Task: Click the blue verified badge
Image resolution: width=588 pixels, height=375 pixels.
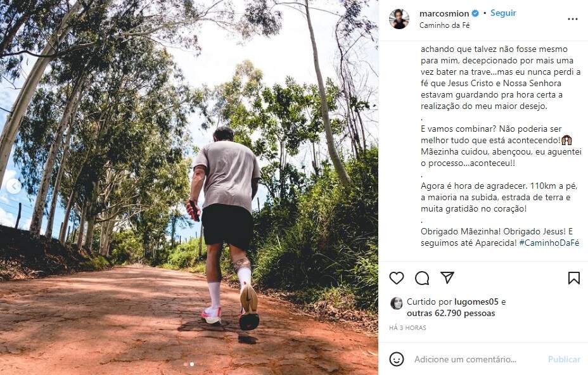Action: 475,13
